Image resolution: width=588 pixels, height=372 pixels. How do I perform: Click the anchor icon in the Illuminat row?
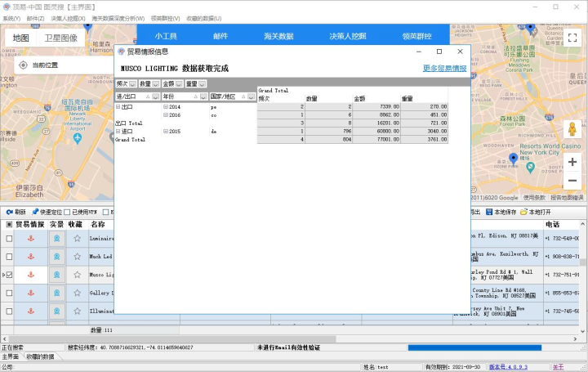[31, 311]
